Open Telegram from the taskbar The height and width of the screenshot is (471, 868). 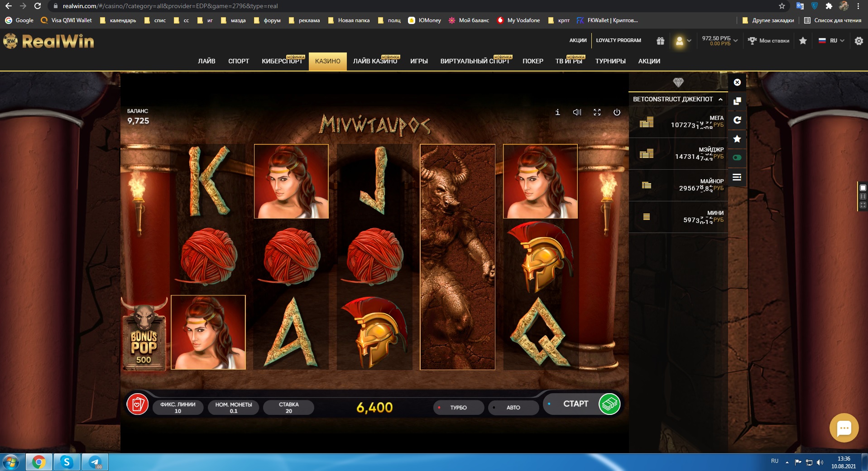point(95,462)
